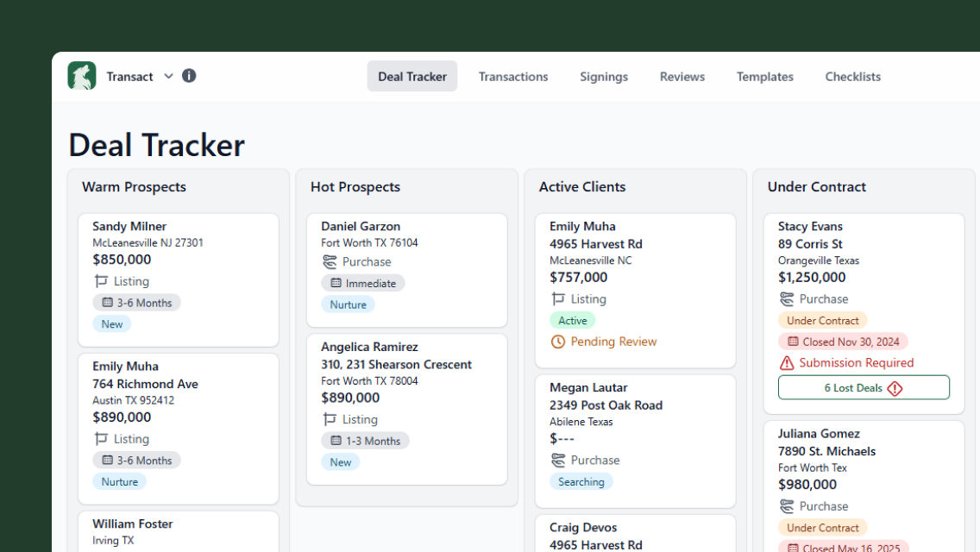980x552 pixels.
Task: Click 764 Richmond Ave address
Action: click(145, 384)
